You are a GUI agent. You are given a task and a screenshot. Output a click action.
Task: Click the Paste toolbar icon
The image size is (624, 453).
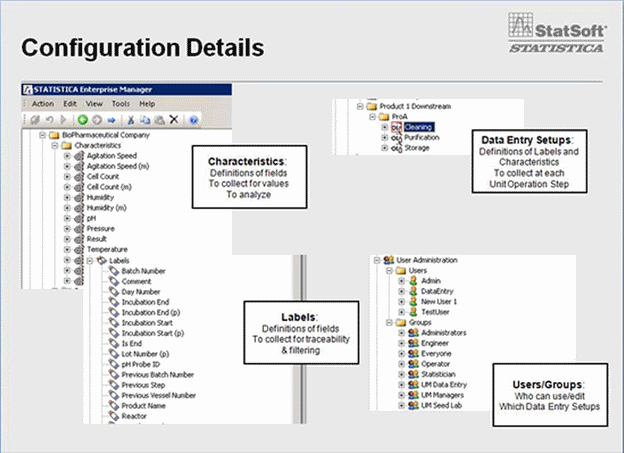(x=160, y=119)
